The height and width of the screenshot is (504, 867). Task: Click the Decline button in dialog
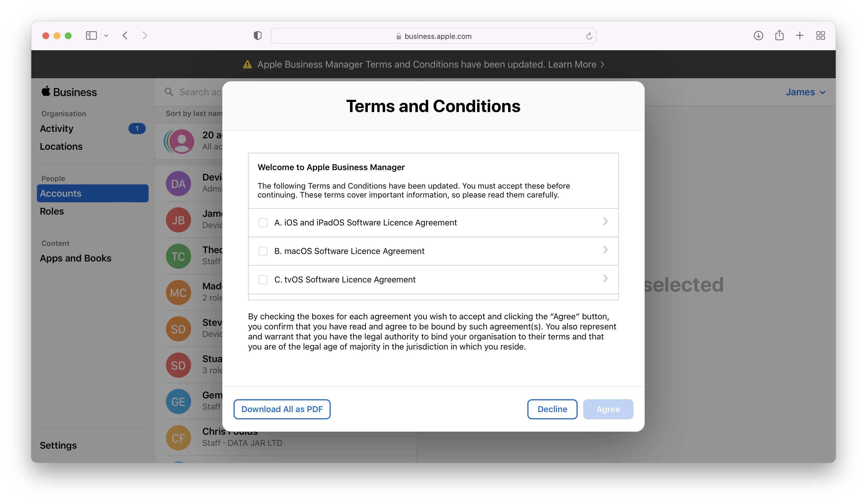click(552, 409)
